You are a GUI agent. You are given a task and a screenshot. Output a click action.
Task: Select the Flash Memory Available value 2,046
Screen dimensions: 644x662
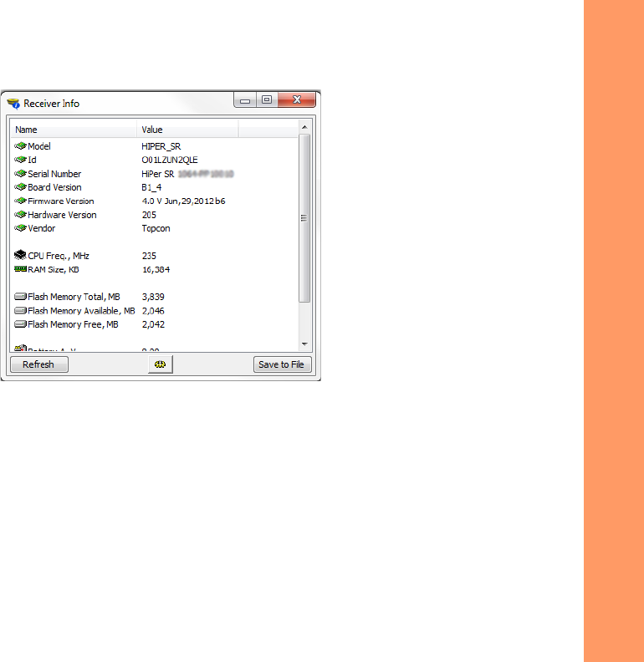pos(153,311)
